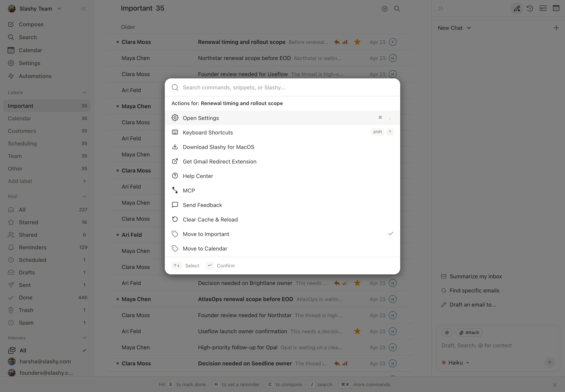Click the magnifier search icon in Important header
The image size is (565, 392).
pyautogui.click(x=397, y=9)
